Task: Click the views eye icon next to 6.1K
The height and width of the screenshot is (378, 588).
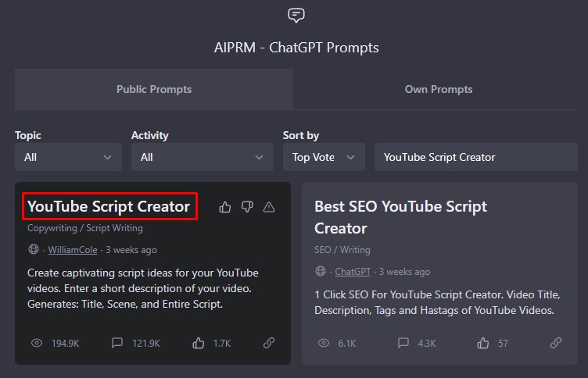Action: coord(324,343)
